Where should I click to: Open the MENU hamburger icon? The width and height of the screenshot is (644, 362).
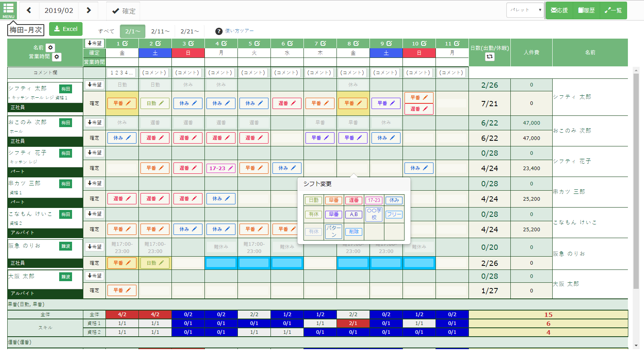coord(8,10)
